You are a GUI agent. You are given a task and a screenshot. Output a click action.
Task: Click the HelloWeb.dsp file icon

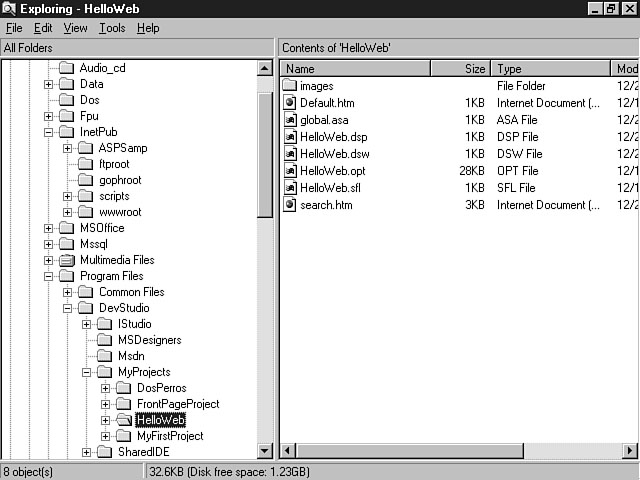tap(290, 137)
